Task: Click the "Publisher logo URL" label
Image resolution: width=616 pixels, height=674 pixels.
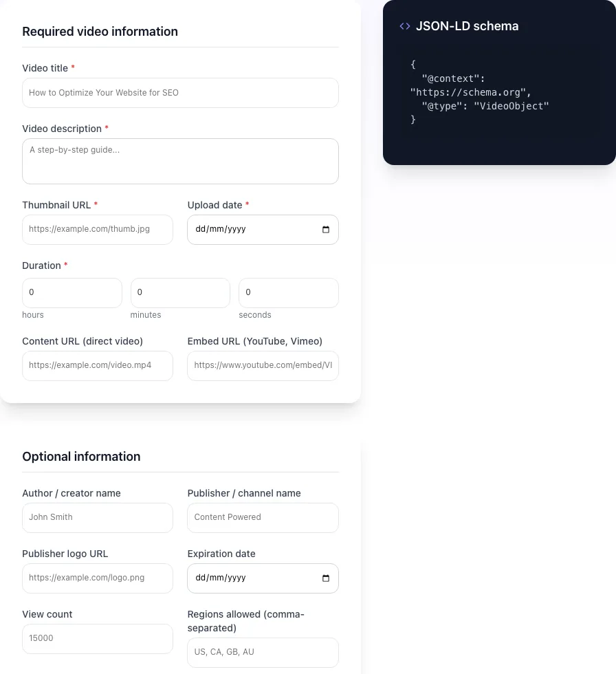Action: 65,554
